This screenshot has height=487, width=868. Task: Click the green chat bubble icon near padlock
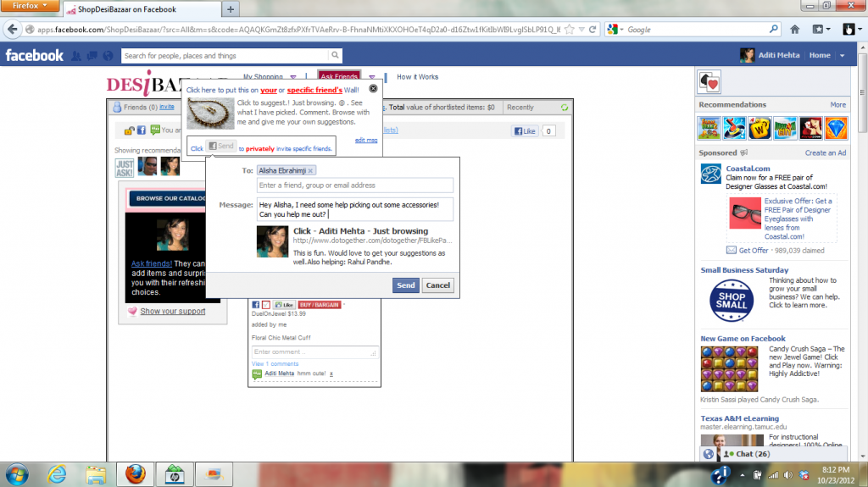(x=155, y=130)
